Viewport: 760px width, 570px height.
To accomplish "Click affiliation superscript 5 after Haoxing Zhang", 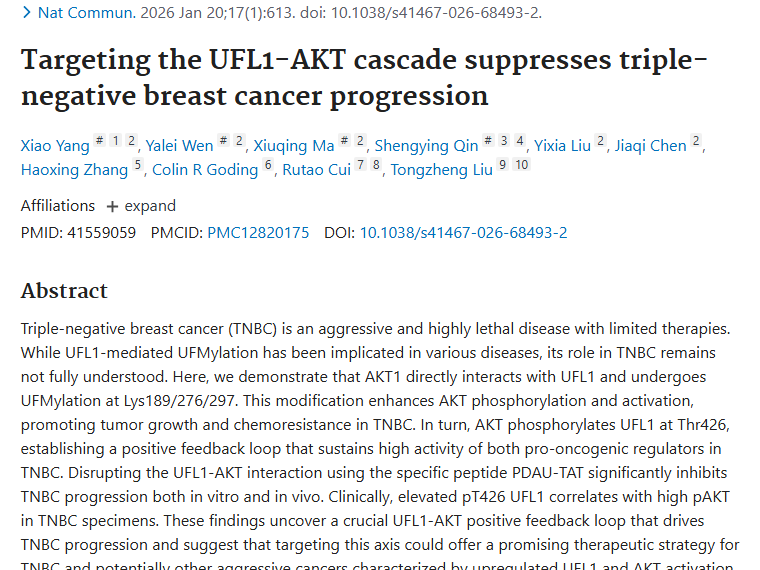I will pos(138,166).
